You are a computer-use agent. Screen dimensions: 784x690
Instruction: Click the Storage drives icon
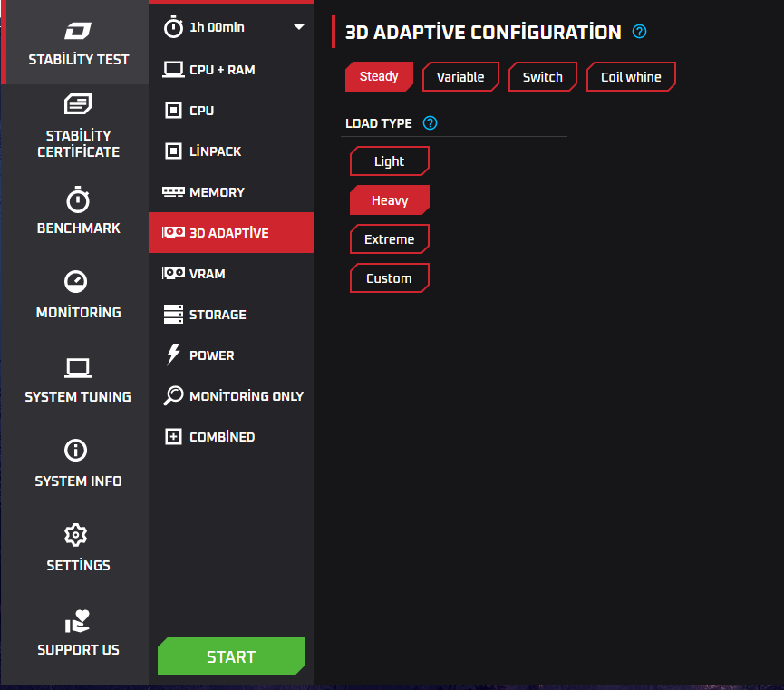[173, 314]
